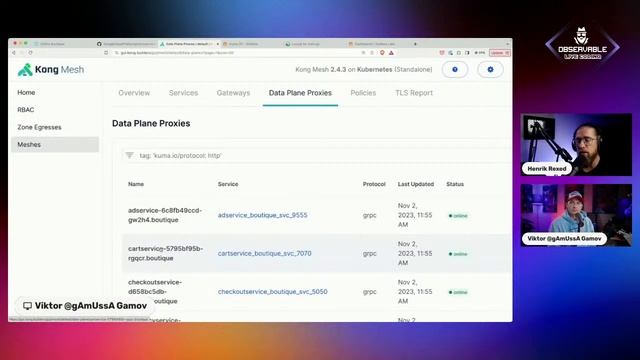
Task: Click the browser reload button
Action: 30,53
